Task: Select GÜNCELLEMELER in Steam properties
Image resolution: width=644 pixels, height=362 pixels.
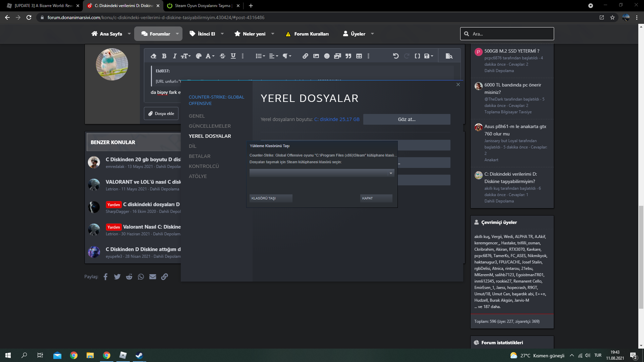Action: [210, 126]
